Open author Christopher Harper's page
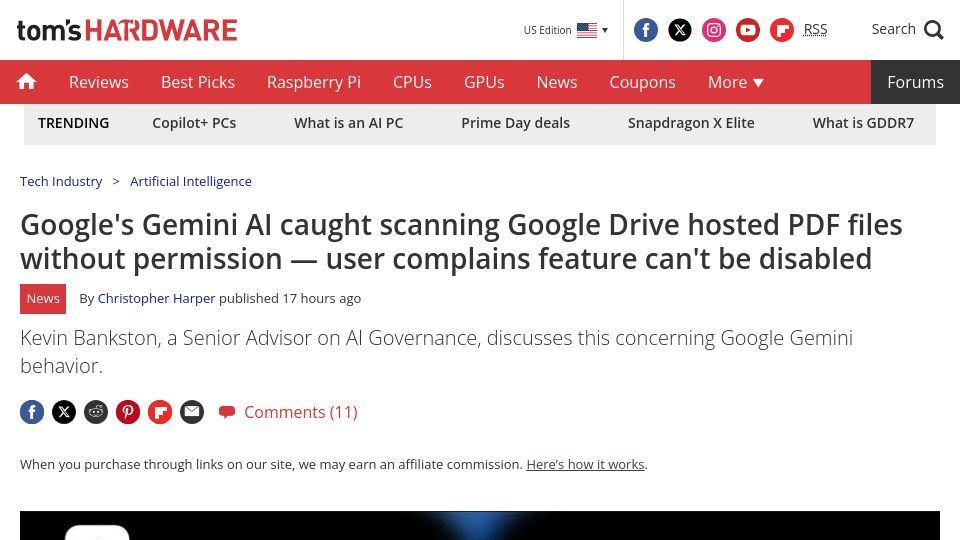The height and width of the screenshot is (540, 960). tap(156, 298)
